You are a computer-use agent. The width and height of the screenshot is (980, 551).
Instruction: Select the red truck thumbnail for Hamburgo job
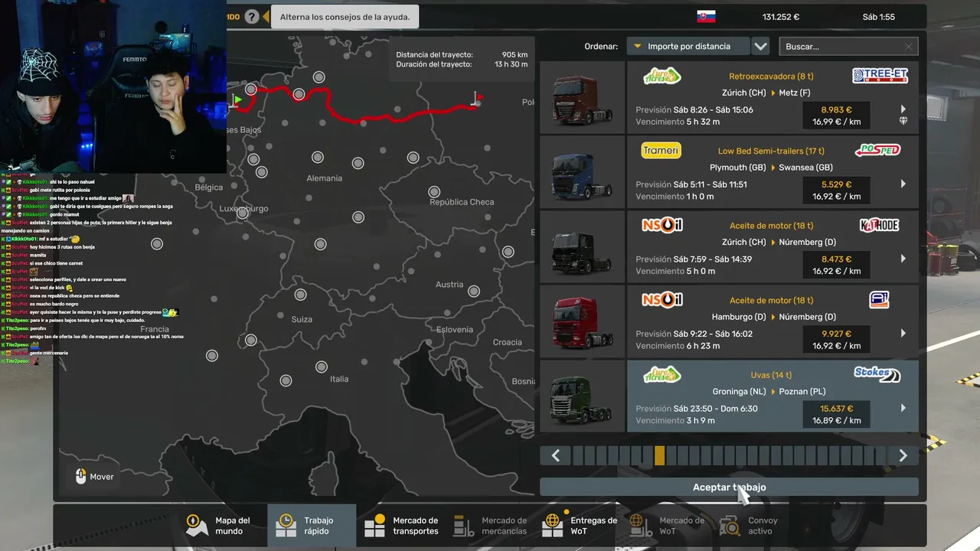pos(583,321)
